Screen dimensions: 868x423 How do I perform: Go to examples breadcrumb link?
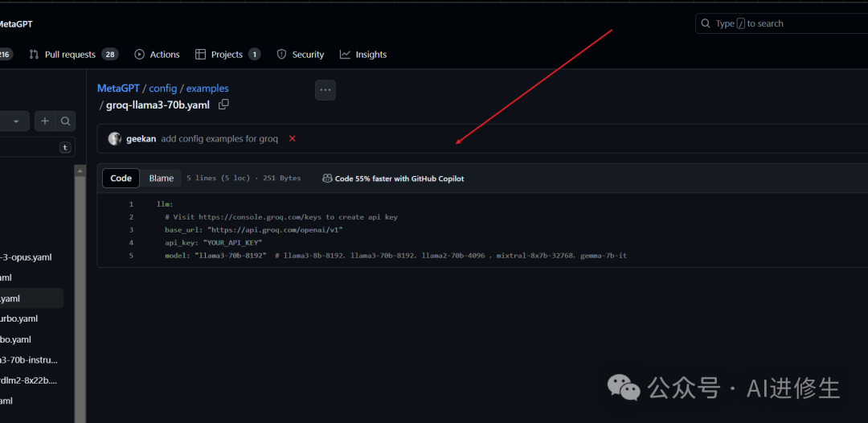point(207,88)
